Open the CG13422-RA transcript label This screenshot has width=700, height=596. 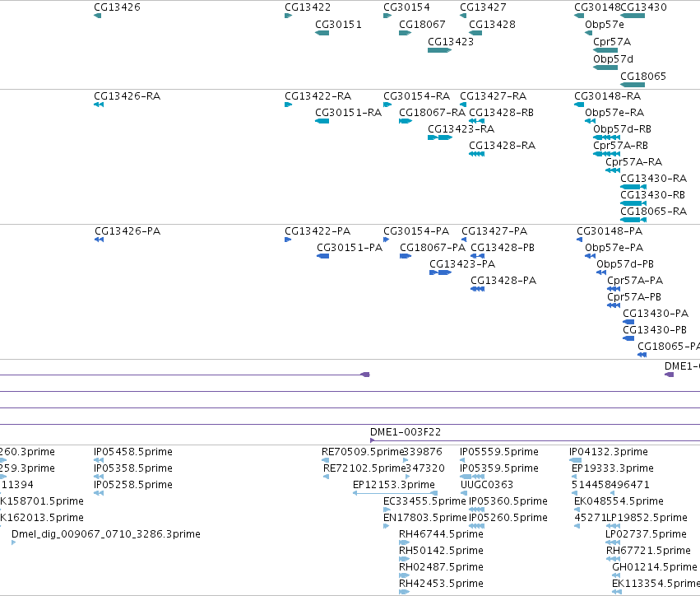pos(318,96)
